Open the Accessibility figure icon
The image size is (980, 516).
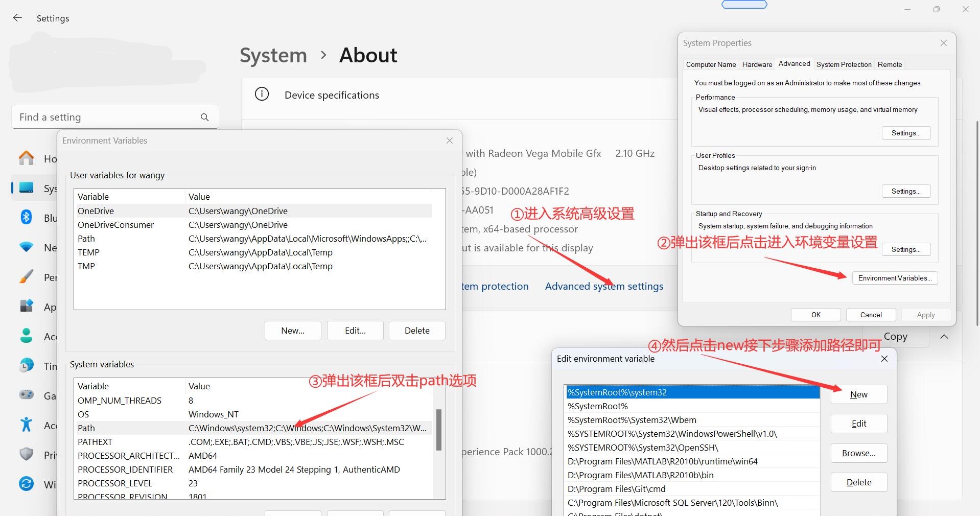pos(26,425)
